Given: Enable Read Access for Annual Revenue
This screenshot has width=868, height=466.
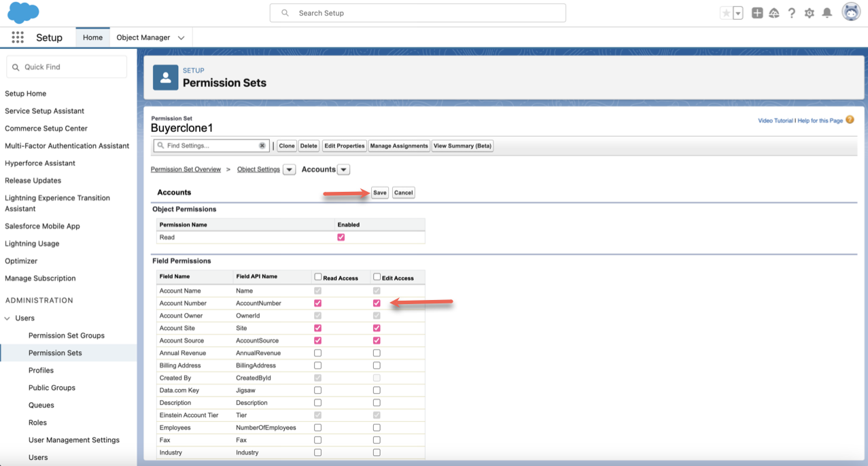Looking at the screenshot, I should pos(317,353).
